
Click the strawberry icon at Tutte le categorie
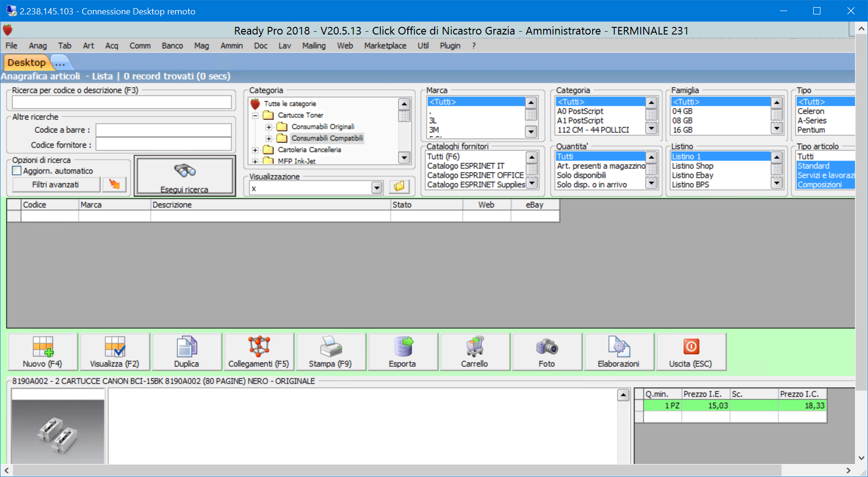point(256,104)
